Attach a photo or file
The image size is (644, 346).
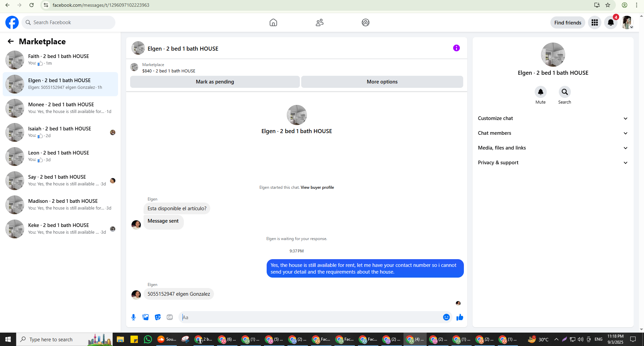click(x=146, y=317)
